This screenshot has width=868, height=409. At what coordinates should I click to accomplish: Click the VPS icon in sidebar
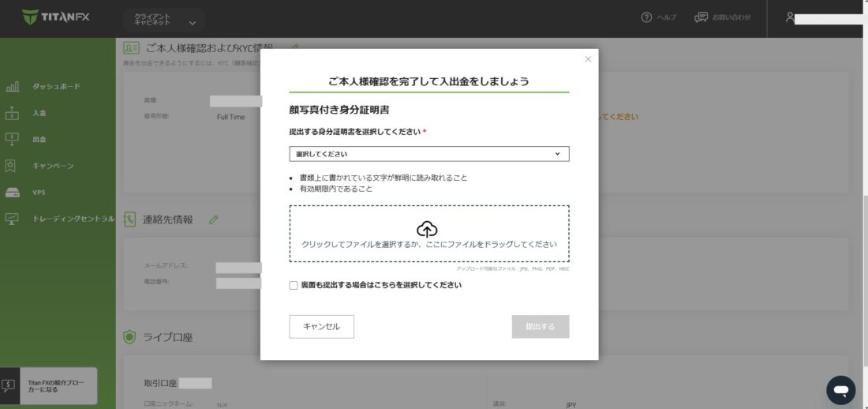pyautogui.click(x=12, y=193)
